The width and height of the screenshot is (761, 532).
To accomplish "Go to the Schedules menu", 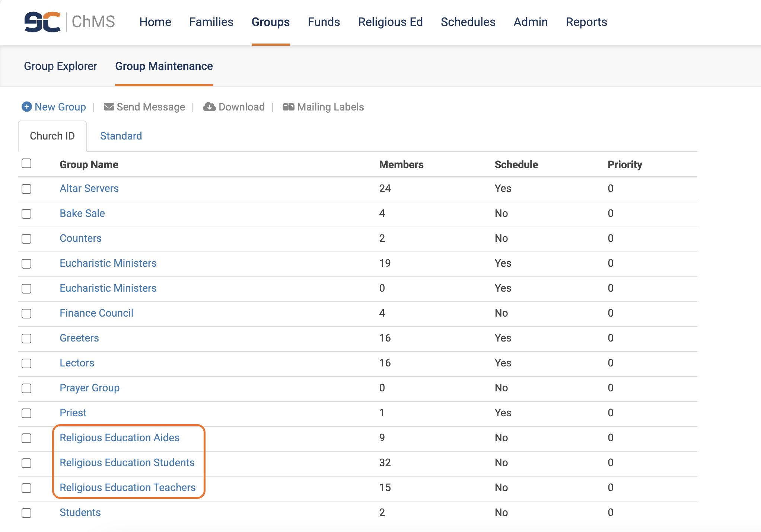I will [468, 22].
